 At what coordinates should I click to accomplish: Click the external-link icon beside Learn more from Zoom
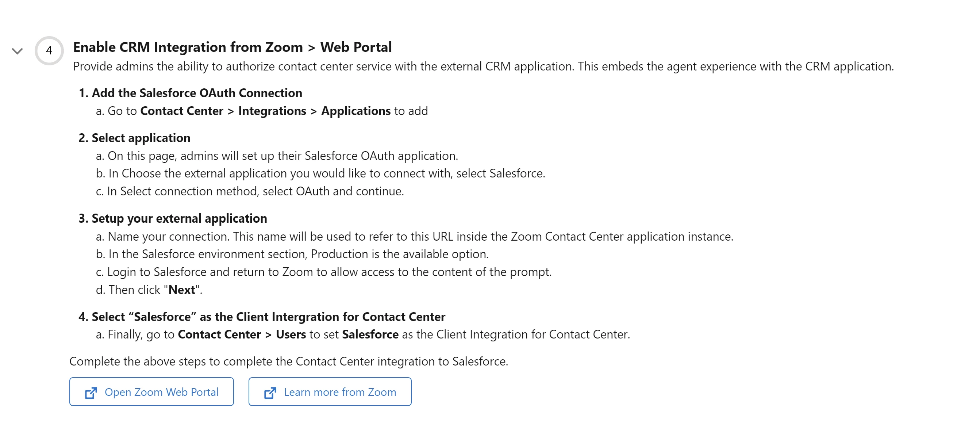270,393
